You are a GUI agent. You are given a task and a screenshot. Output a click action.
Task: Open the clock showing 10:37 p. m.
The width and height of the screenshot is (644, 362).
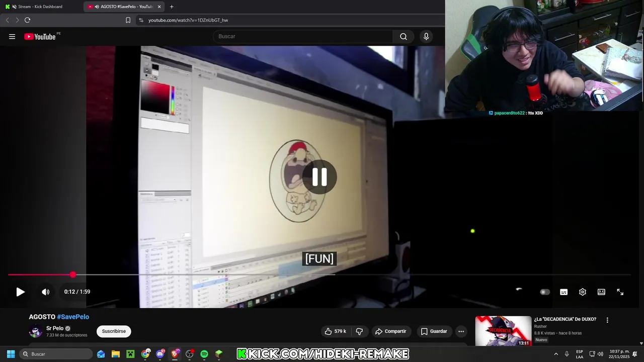click(619, 354)
